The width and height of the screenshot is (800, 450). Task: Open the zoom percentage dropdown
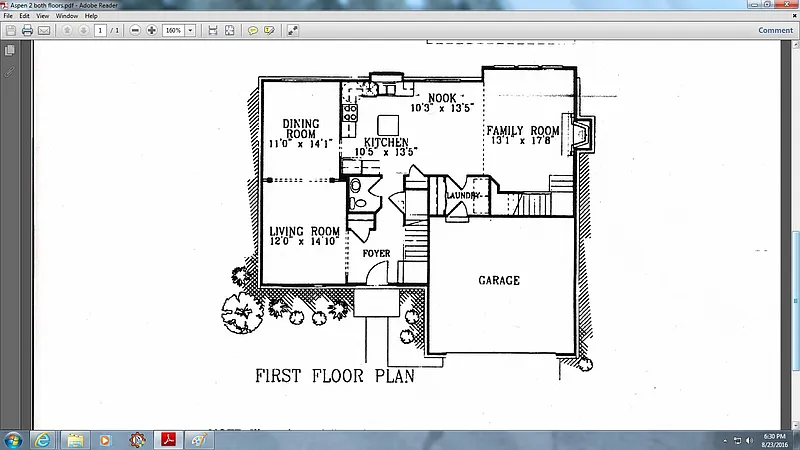[190, 31]
